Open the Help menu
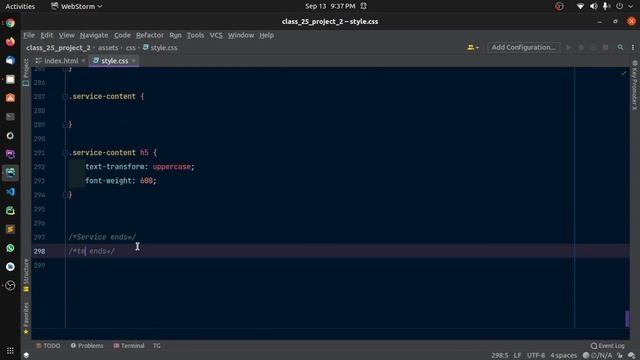 (x=267, y=35)
